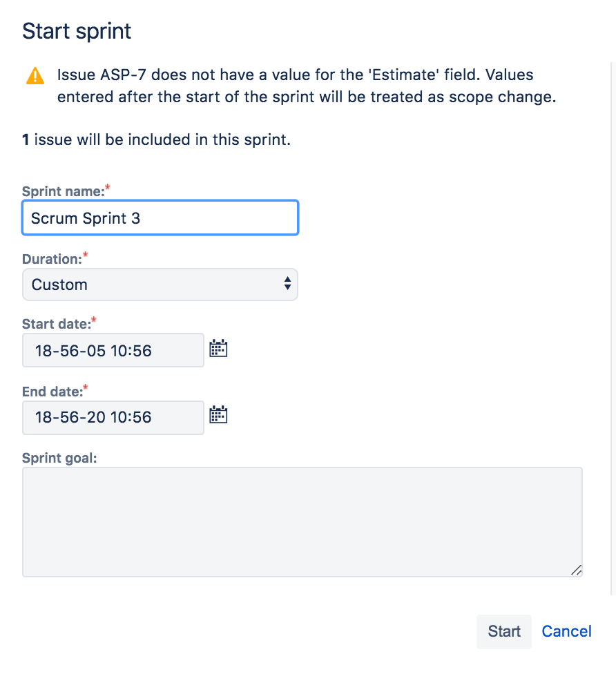The image size is (616, 674).
Task: Click the Duration selector arrows
Action: [287, 284]
